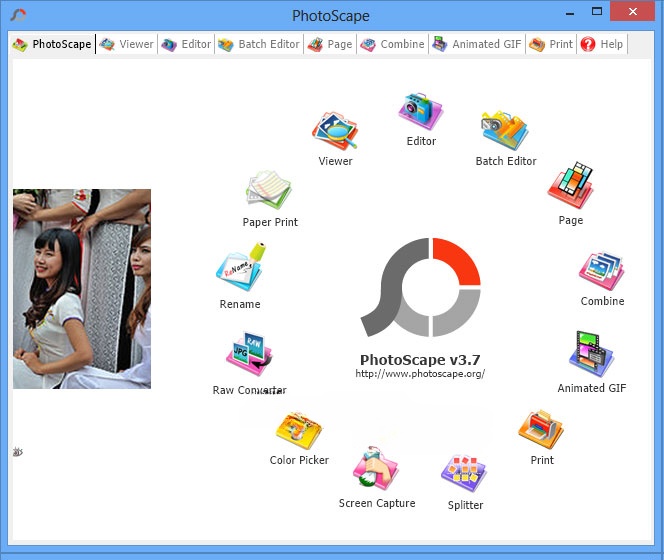Open the Page layout icon
Viewport: 664px width, 560px height.
(x=570, y=185)
